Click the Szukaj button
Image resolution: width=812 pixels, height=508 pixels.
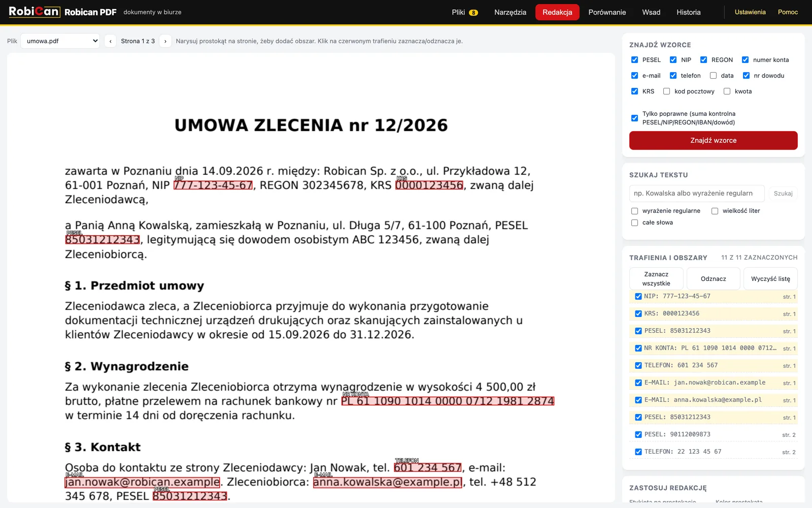click(x=783, y=194)
